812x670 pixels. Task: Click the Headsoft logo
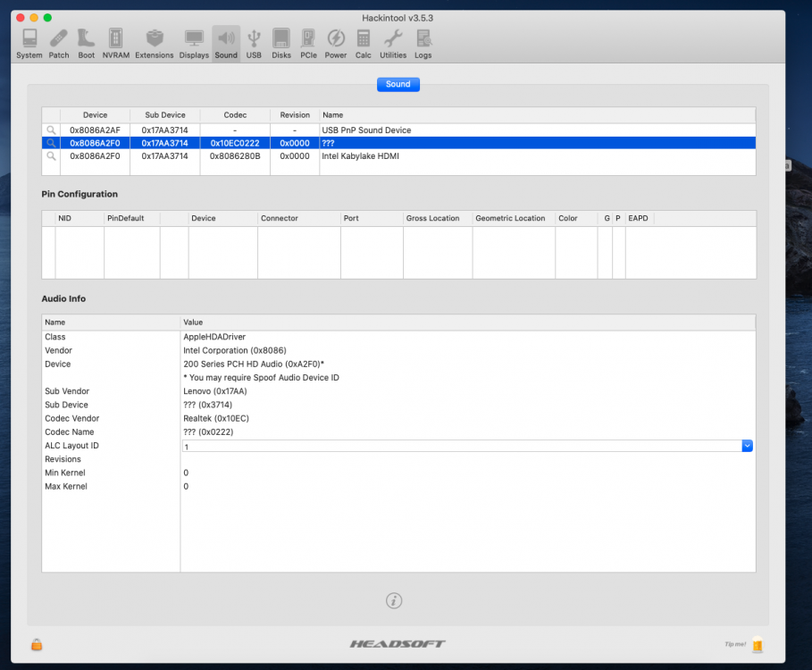click(x=398, y=643)
